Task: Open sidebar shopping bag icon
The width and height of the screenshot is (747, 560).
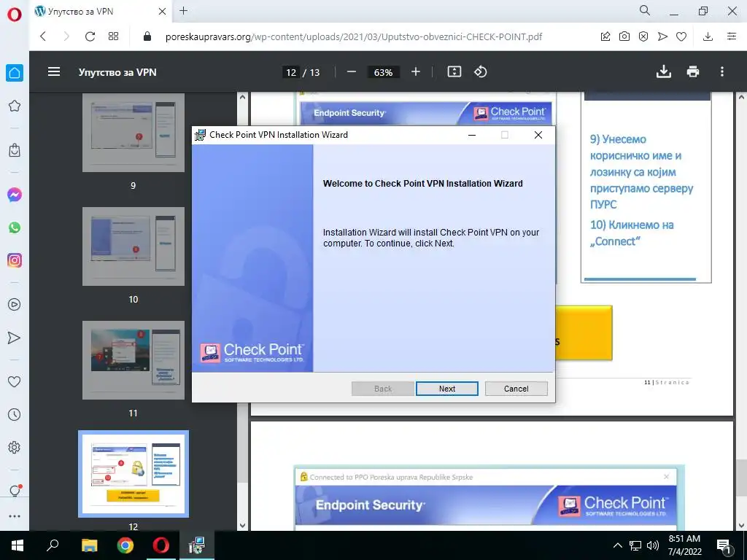Action: pos(15,150)
